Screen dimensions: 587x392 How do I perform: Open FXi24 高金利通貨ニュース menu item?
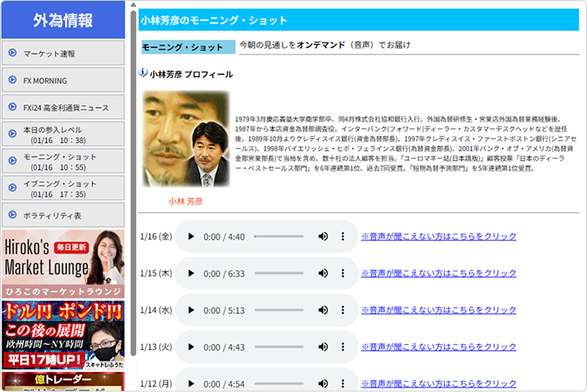pyautogui.click(x=63, y=107)
